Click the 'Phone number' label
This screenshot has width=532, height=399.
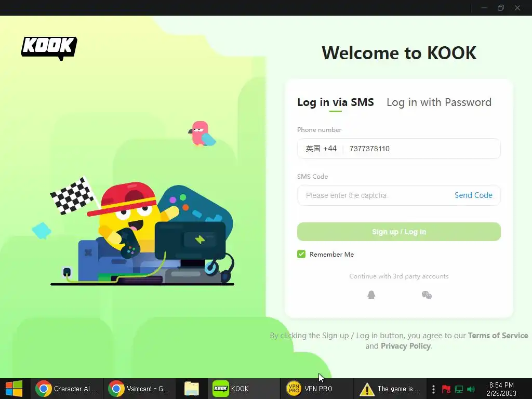click(x=320, y=129)
